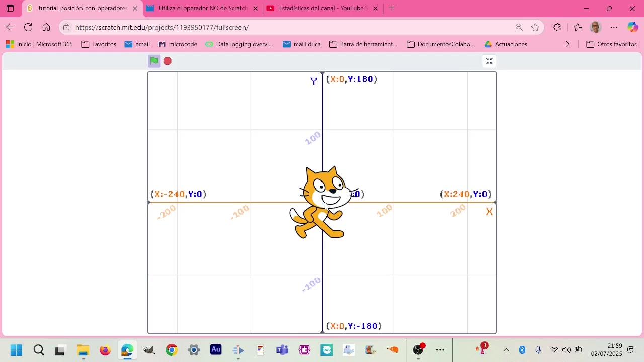Open the Edge tab actions menu
The image size is (644, 362).
pyautogui.click(x=10, y=8)
